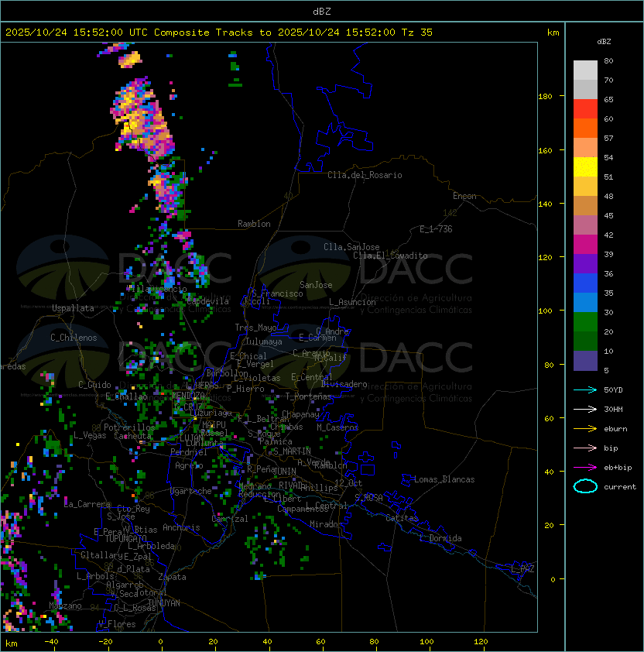Image resolution: width=644 pixels, height=652 pixels.
Task: Click the 120 km horizontal axis tick
Action: coord(481,641)
